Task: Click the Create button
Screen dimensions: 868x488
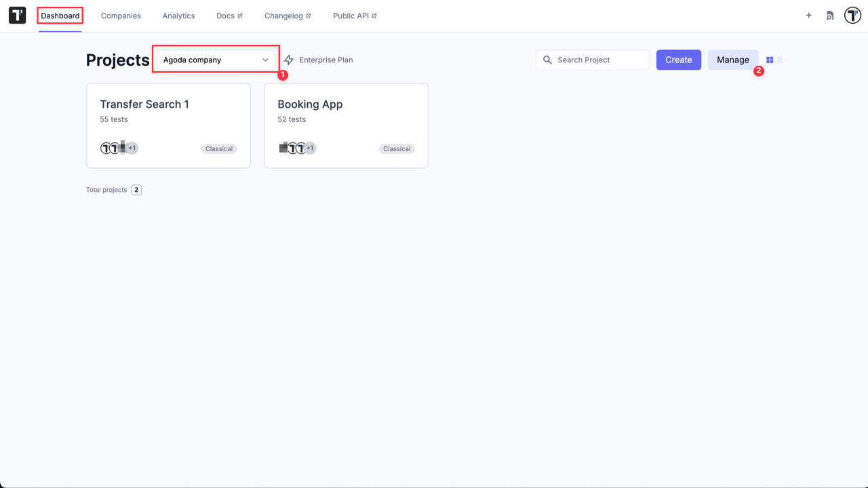Action: tap(678, 60)
